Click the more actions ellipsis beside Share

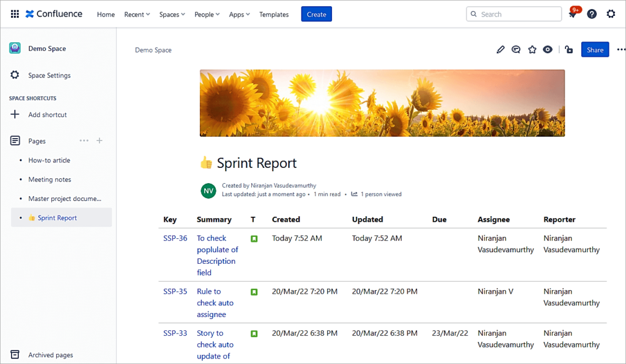[x=620, y=49]
